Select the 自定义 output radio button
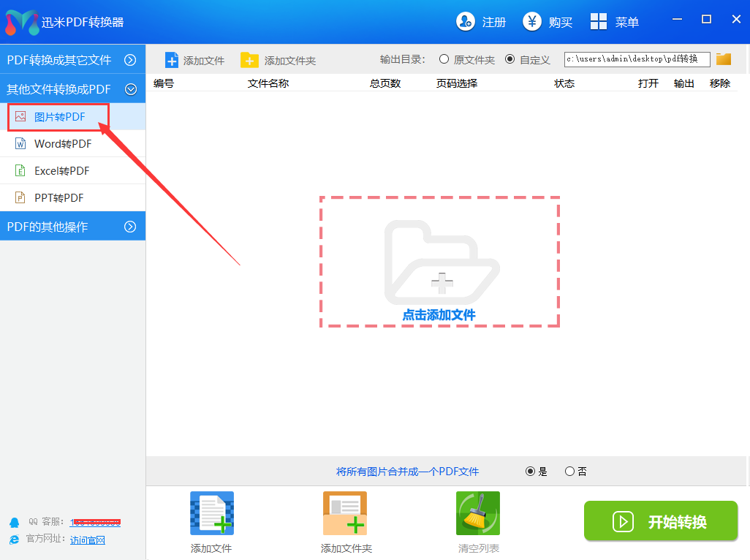Image resolution: width=750 pixels, height=560 pixels. 510,59
